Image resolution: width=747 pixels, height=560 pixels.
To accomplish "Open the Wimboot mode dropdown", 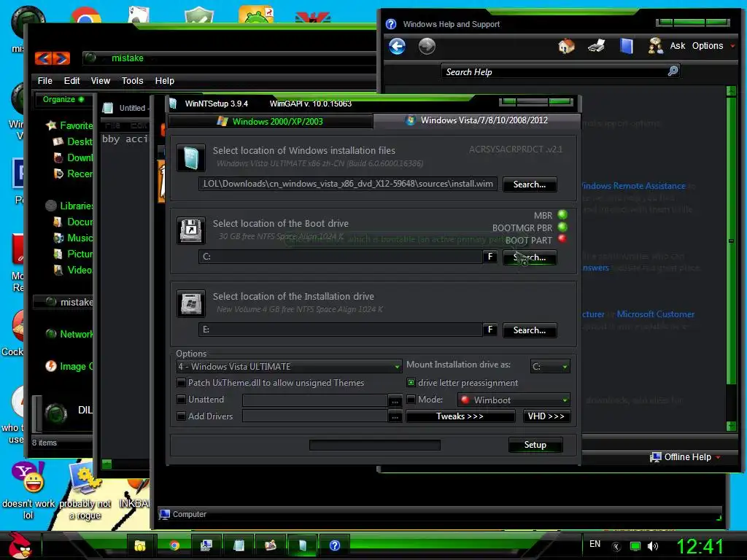I will [514, 400].
